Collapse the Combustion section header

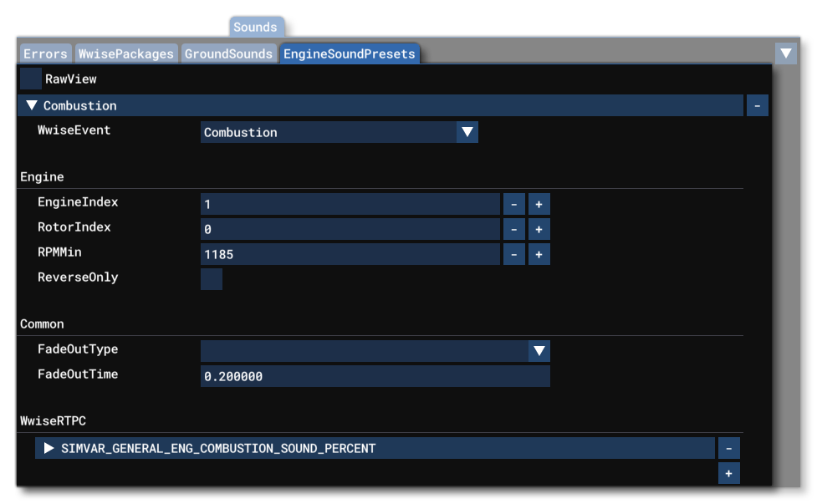click(32, 105)
